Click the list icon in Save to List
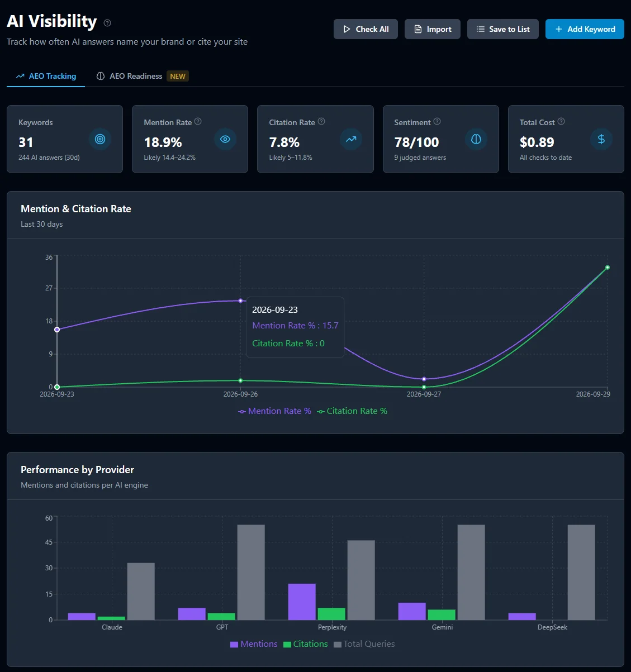The height and width of the screenshot is (672, 631). click(481, 29)
